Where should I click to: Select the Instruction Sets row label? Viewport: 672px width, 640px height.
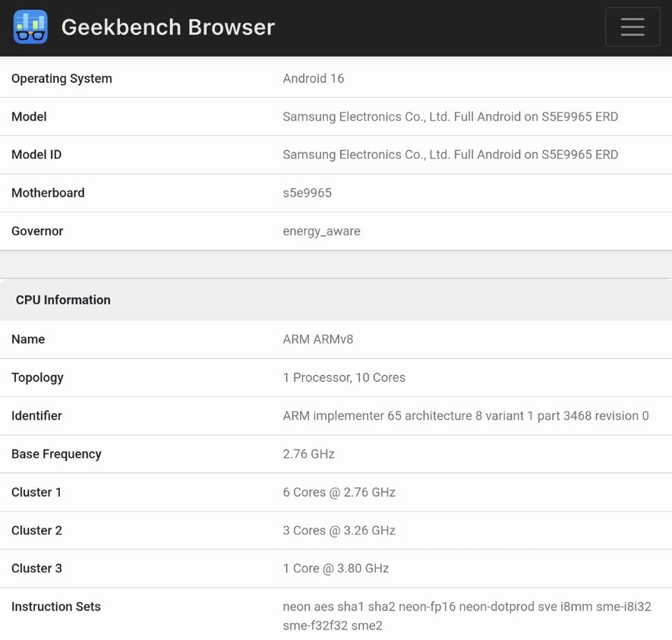pos(56,607)
